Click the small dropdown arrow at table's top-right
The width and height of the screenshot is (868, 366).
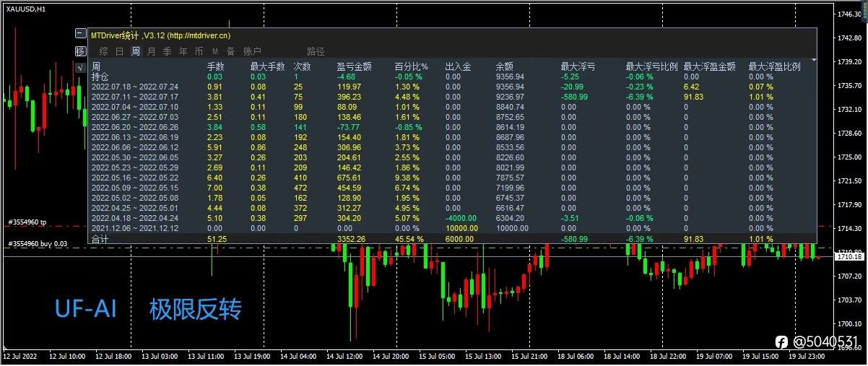(815, 60)
